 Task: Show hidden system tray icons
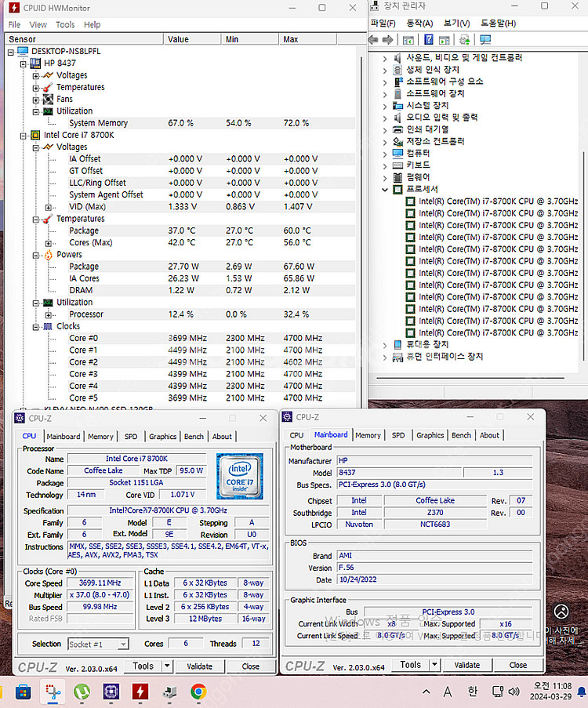(426, 692)
